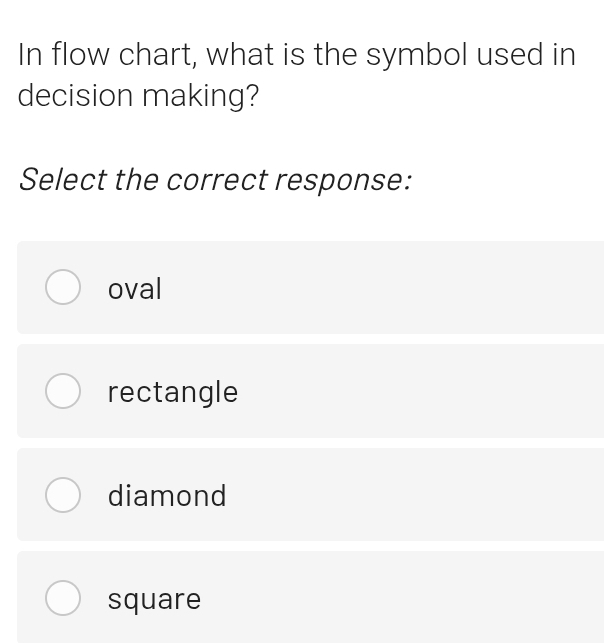The height and width of the screenshot is (643, 604).
Task: Click the 'diamond' answer label text
Action: [x=167, y=495]
